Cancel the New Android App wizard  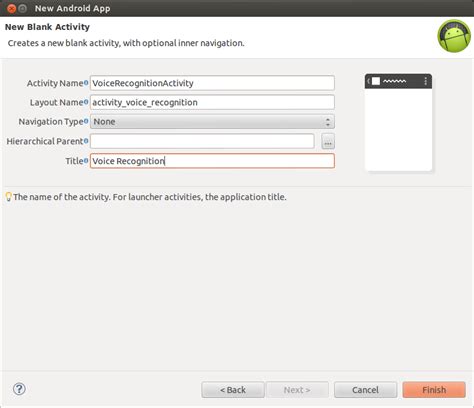[x=365, y=390]
